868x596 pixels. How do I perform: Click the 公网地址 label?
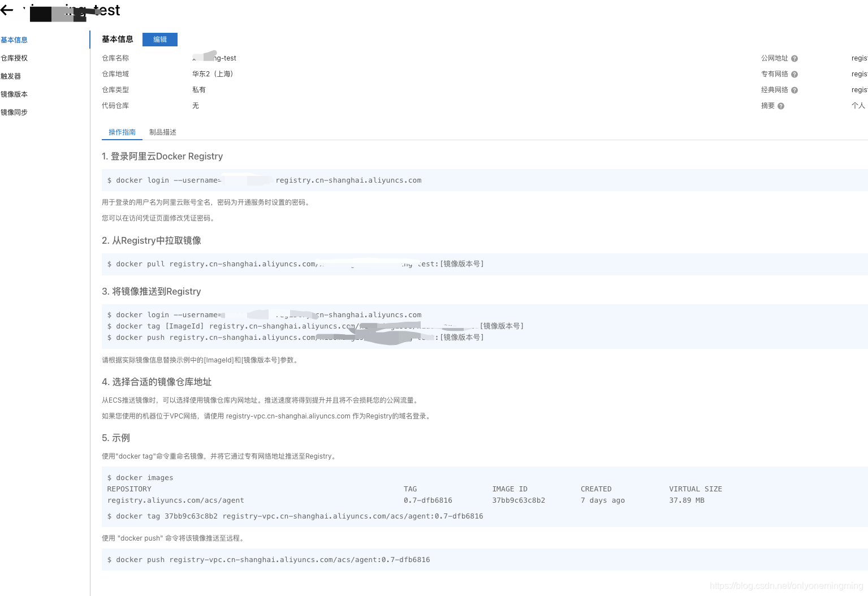(x=775, y=58)
